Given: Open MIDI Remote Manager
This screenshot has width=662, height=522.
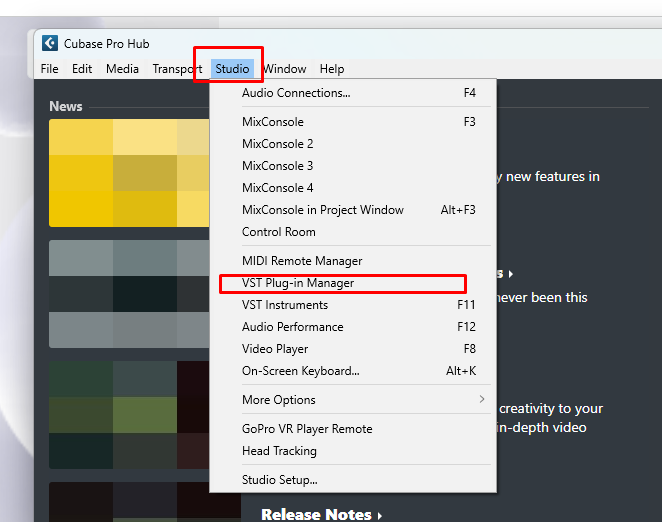Looking at the screenshot, I should (353, 261).
